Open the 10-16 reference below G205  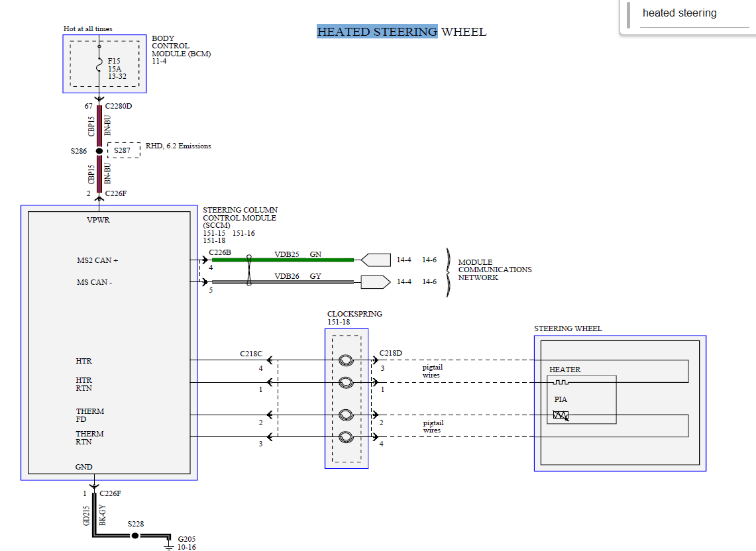(x=186, y=547)
